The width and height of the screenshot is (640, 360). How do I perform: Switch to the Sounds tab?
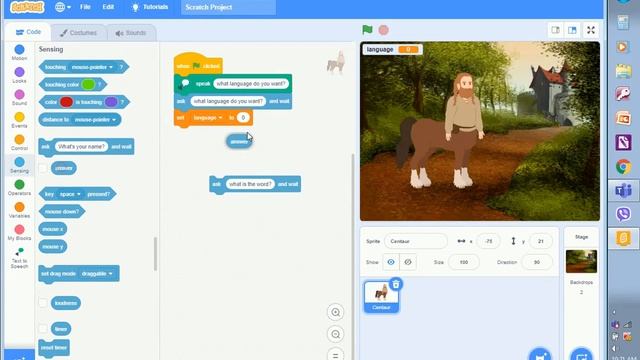pyautogui.click(x=131, y=33)
